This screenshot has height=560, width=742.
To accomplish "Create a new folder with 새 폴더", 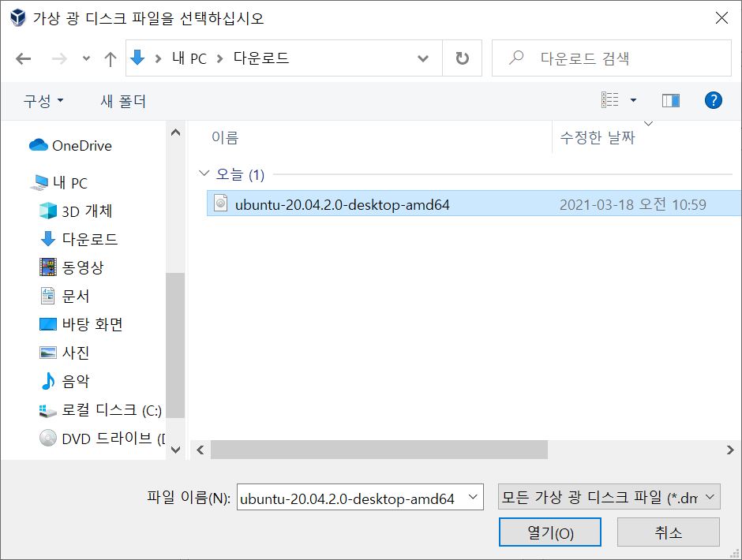I will pyautogui.click(x=123, y=101).
